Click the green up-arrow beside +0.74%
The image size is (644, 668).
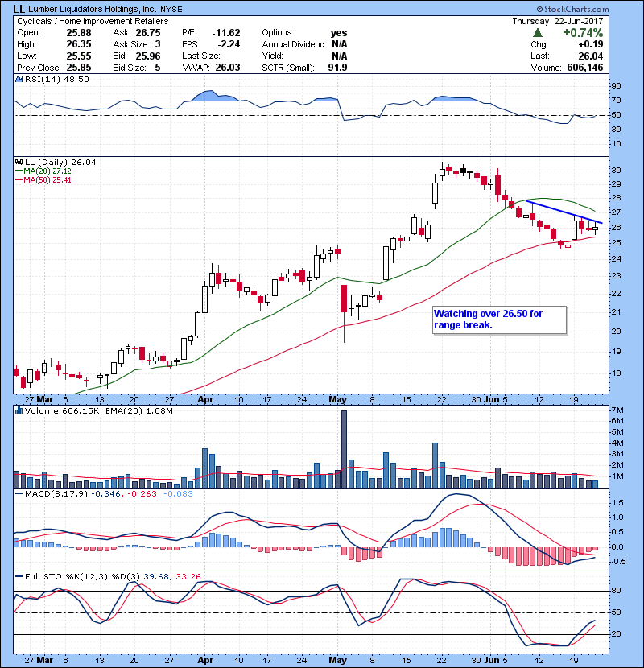pyautogui.click(x=538, y=33)
